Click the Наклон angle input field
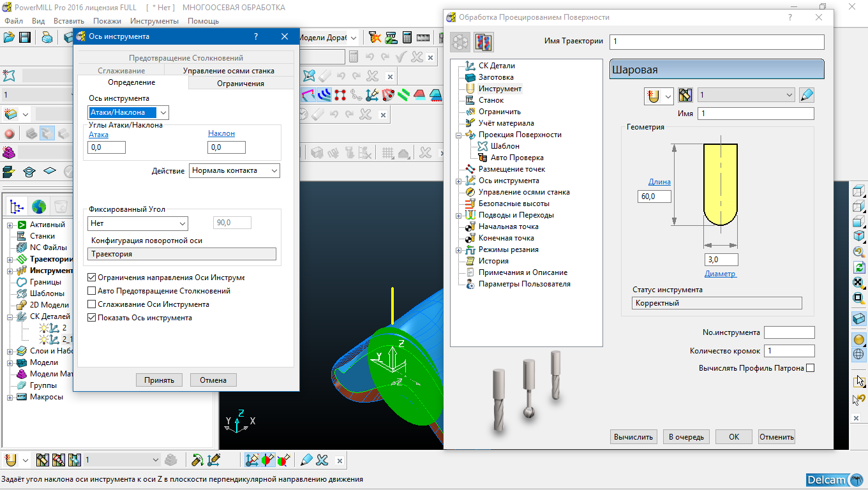 (227, 147)
